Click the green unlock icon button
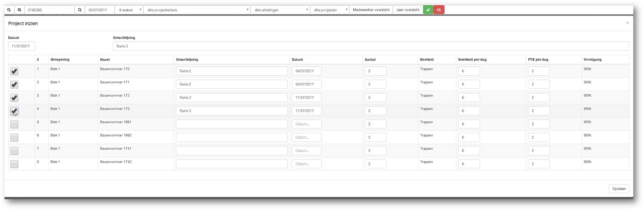Viewport: 644px width, 210px height. pyautogui.click(x=428, y=10)
